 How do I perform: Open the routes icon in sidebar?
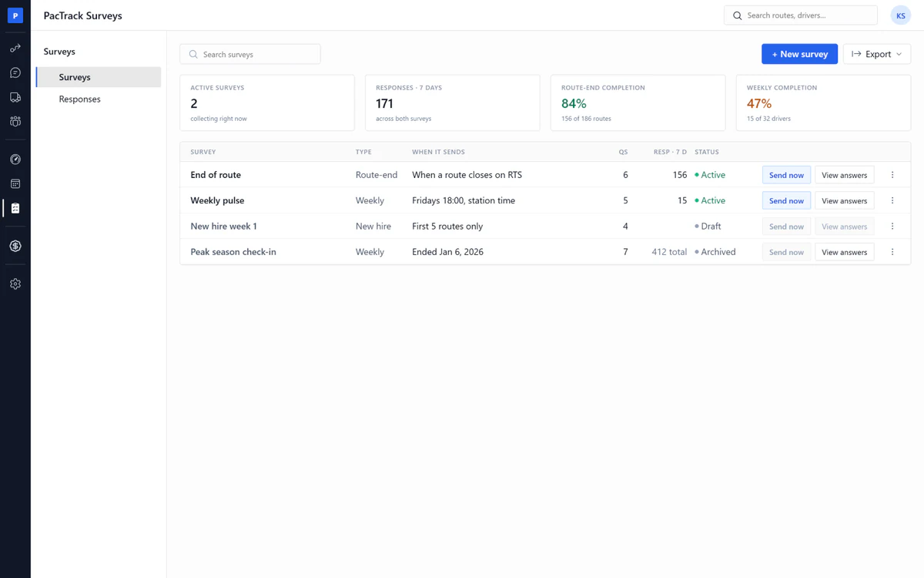click(15, 49)
